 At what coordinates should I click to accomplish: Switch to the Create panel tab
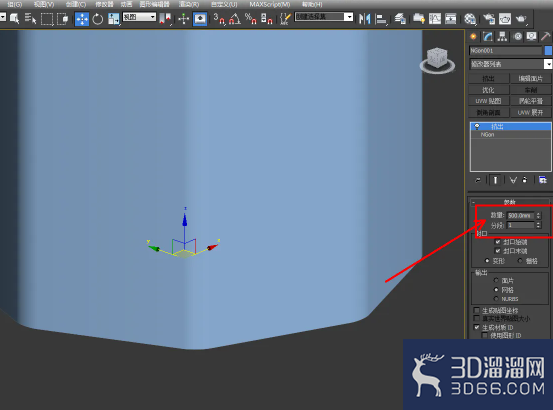tap(473, 37)
